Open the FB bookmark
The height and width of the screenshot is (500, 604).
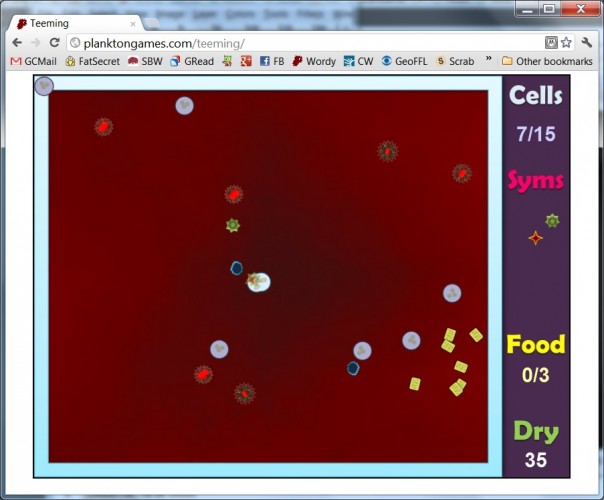pyautogui.click(x=272, y=61)
